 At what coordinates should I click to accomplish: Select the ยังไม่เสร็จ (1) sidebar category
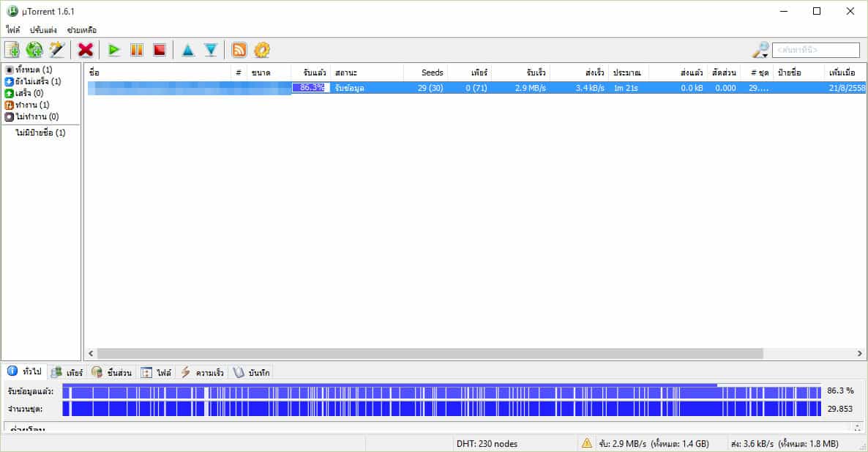(x=33, y=81)
